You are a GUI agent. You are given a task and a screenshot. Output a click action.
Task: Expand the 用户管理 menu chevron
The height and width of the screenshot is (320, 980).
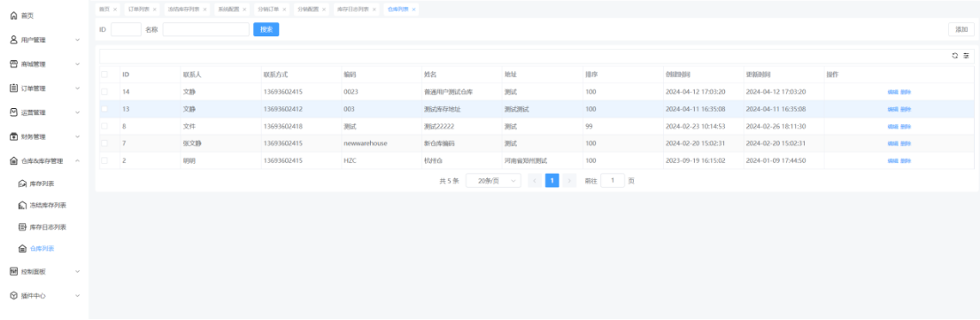point(78,40)
